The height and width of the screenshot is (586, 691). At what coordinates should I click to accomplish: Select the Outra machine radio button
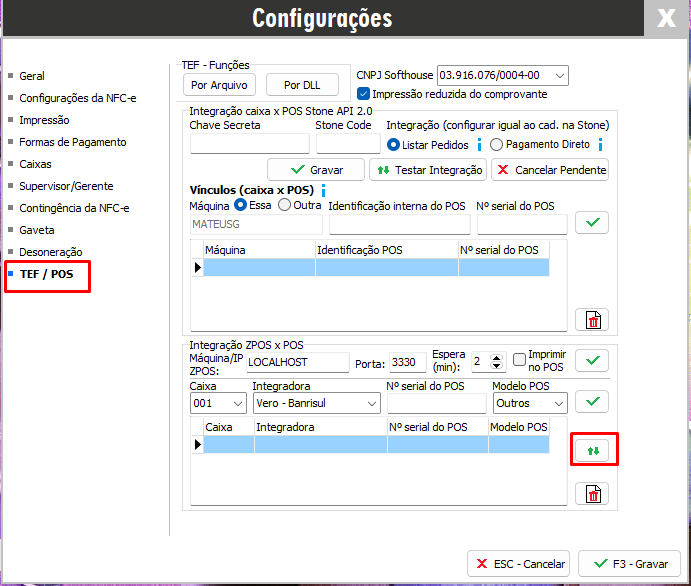pos(284,205)
